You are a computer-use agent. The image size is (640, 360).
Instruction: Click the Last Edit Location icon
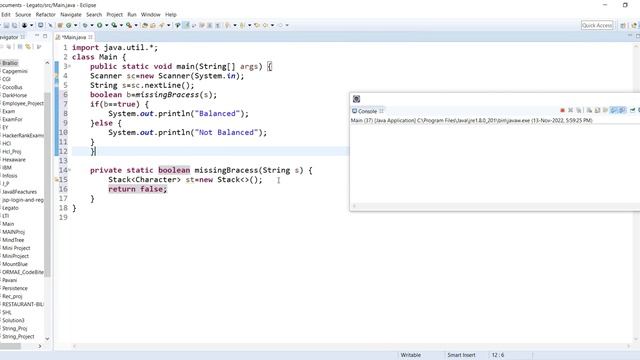[x=257, y=25]
